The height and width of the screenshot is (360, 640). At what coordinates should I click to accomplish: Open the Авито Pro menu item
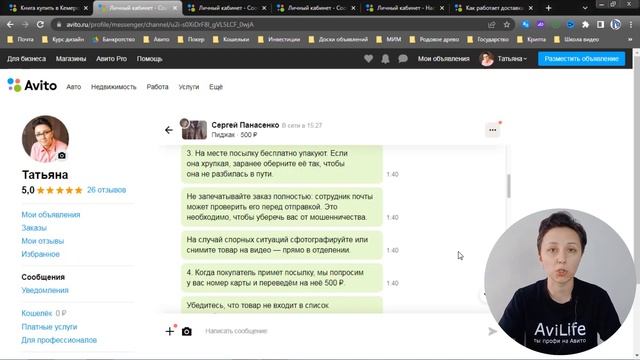point(111,59)
